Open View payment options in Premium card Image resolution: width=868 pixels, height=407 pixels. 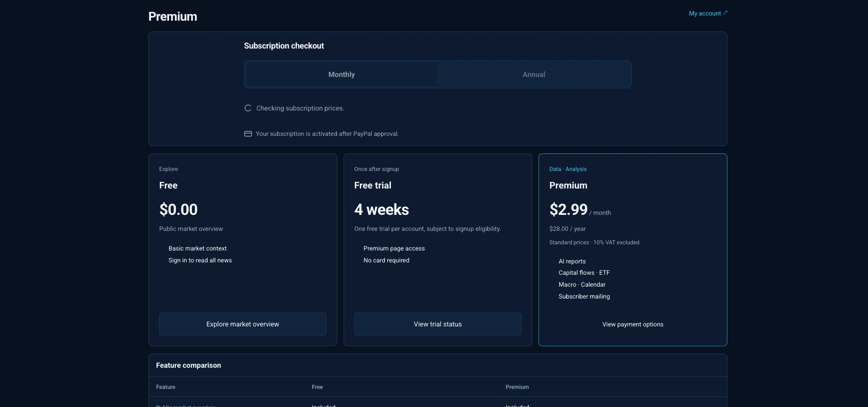point(633,324)
